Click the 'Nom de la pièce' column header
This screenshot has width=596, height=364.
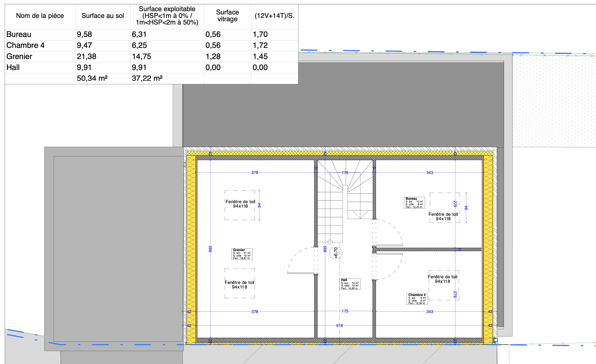click(40, 16)
